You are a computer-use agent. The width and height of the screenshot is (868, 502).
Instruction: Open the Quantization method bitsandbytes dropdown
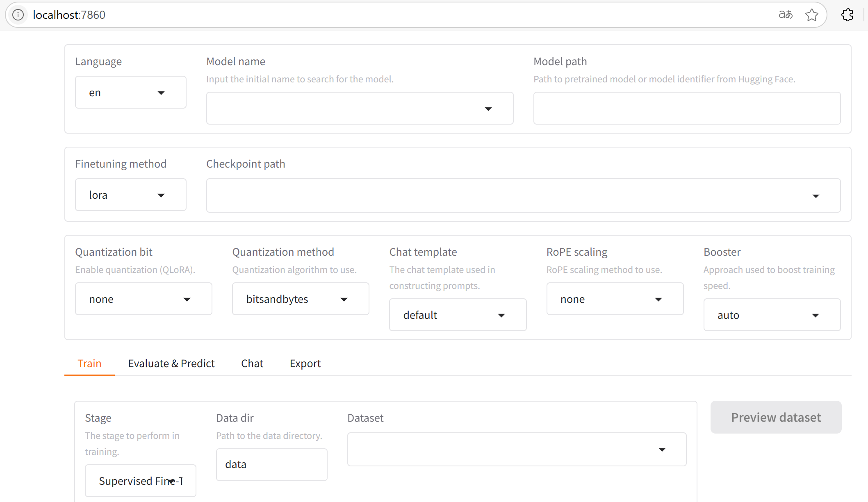tap(300, 299)
